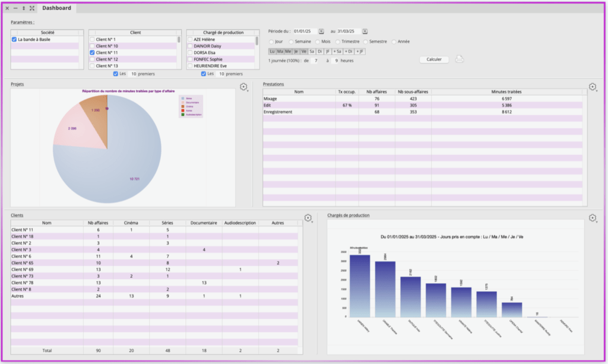Click the Période du start date field
Viewport: 608px width, 364px height.
click(x=303, y=31)
